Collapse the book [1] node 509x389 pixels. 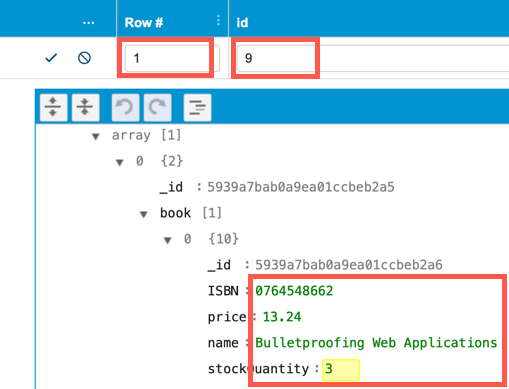(144, 214)
